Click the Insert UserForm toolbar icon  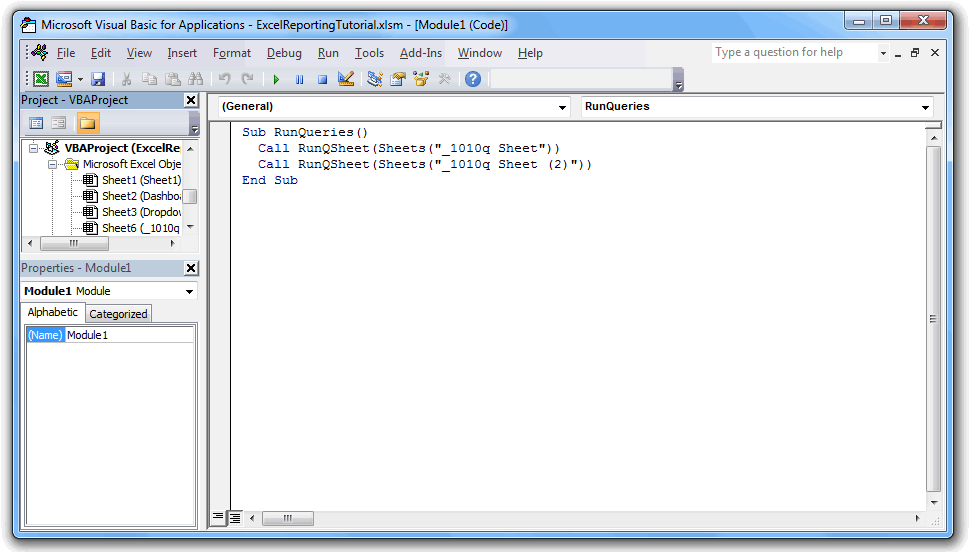[x=64, y=79]
